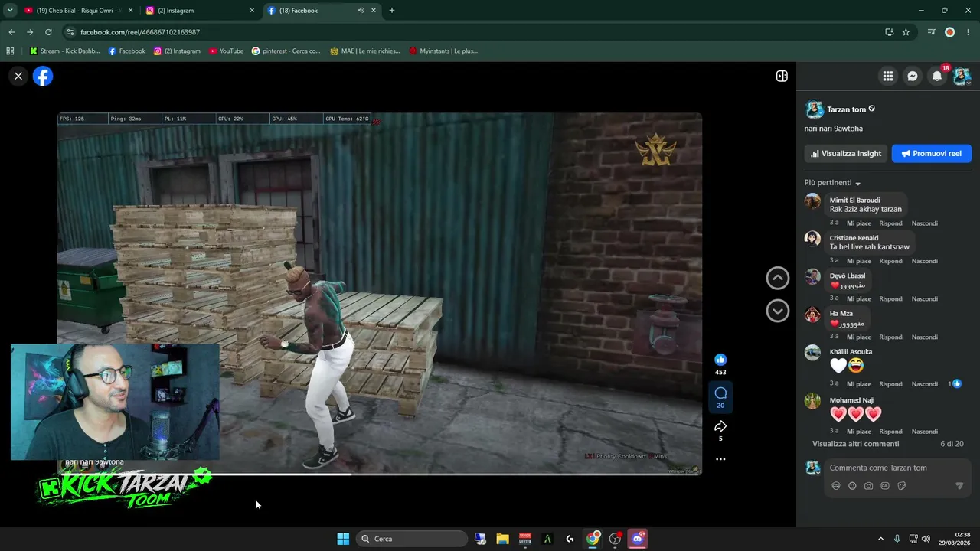Hide Mohamed Naji's comment
The image size is (980, 551).
[x=925, y=432]
